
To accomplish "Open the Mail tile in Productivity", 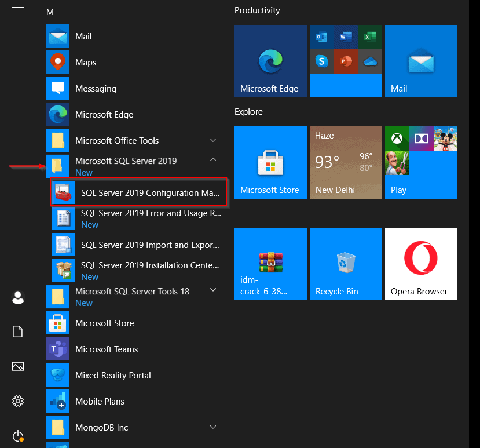I will 421,61.
